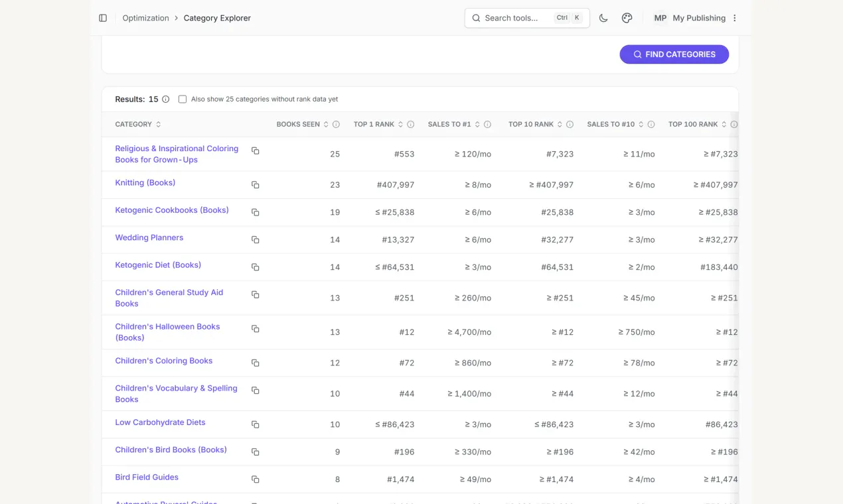
Task: Copy Children's General Study Aid Books name
Action: click(255, 294)
